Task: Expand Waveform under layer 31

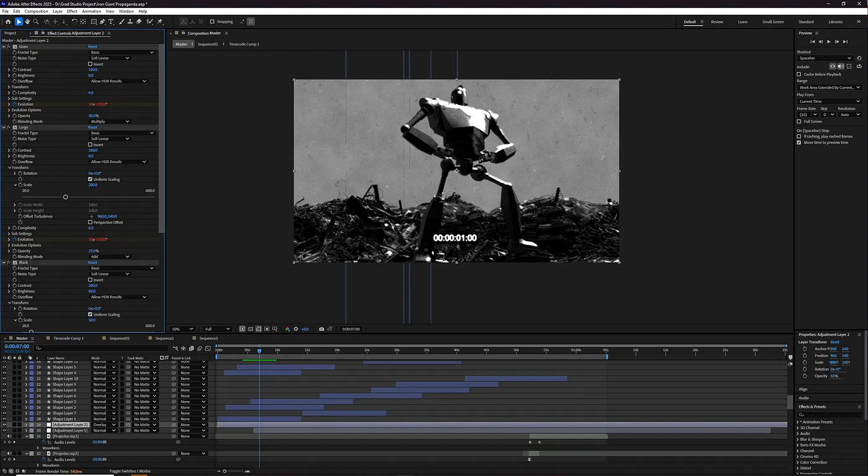Action: coord(38,448)
